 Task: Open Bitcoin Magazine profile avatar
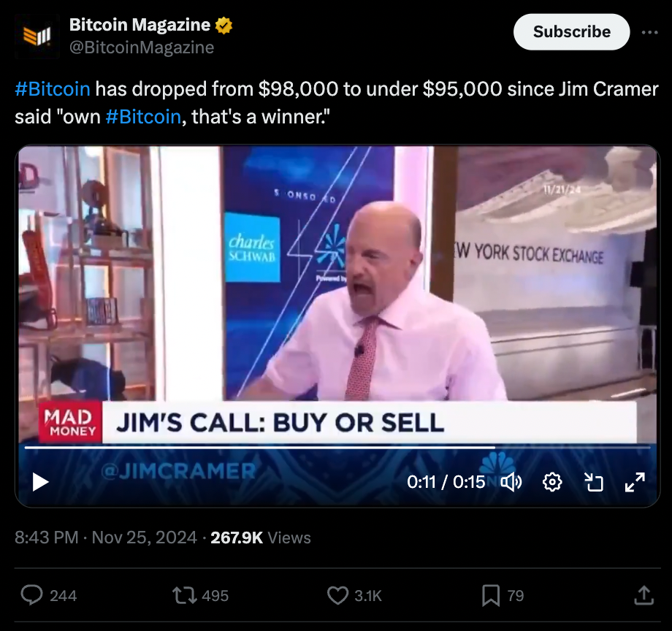pos(37,36)
